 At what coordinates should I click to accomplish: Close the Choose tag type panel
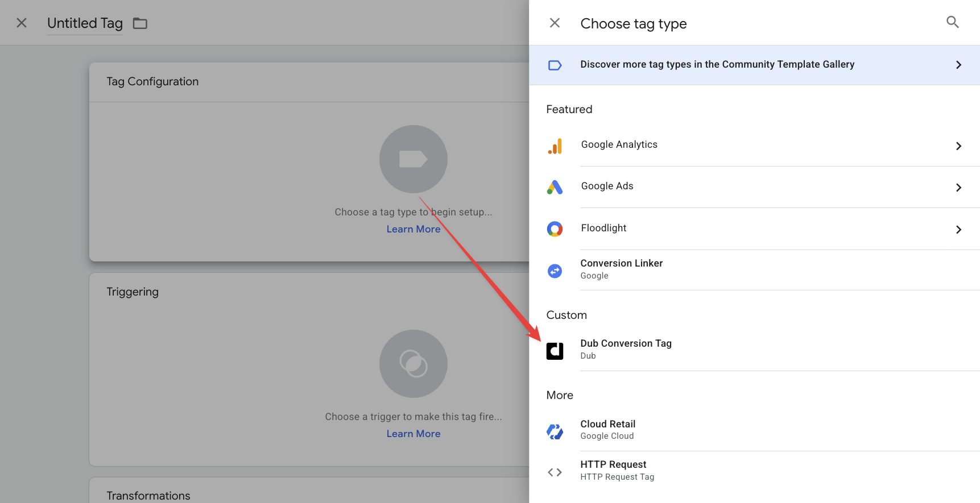[555, 23]
